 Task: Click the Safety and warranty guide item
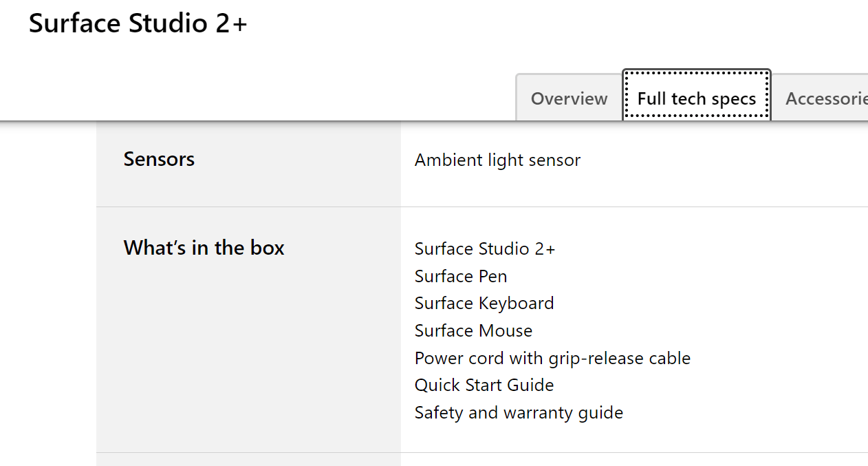point(519,412)
